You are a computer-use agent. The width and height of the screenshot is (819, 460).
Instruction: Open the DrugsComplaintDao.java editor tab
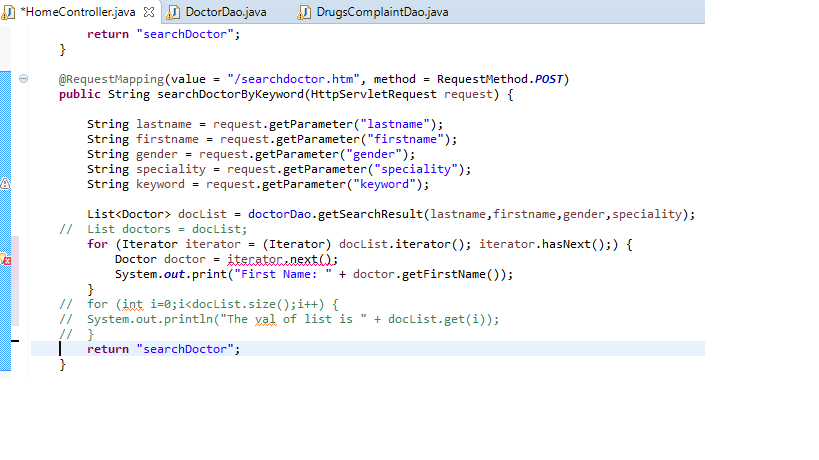click(x=382, y=12)
